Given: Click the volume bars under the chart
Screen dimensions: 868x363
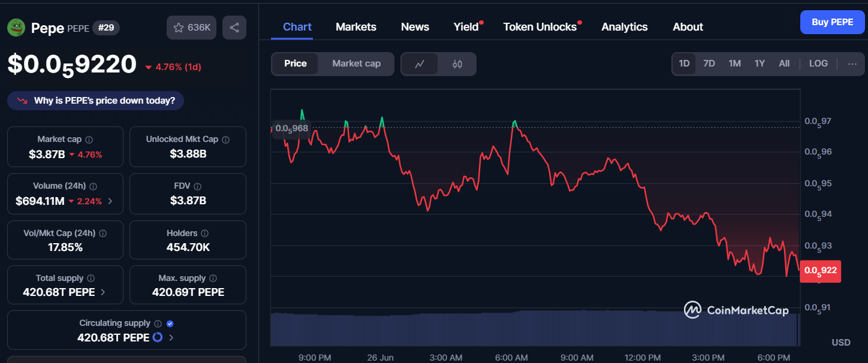Looking at the screenshot, I should tap(535, 329).
